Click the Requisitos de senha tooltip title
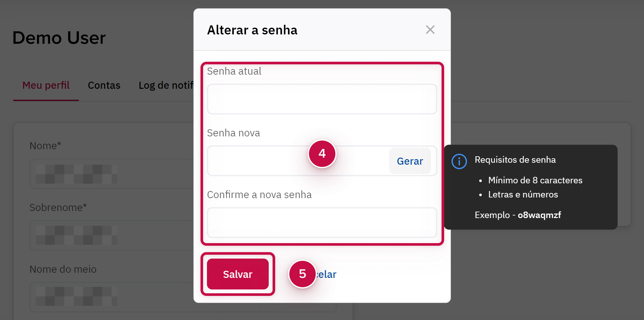Image resolution: width=644 pixels, height=320 pixels. point(515,160)
